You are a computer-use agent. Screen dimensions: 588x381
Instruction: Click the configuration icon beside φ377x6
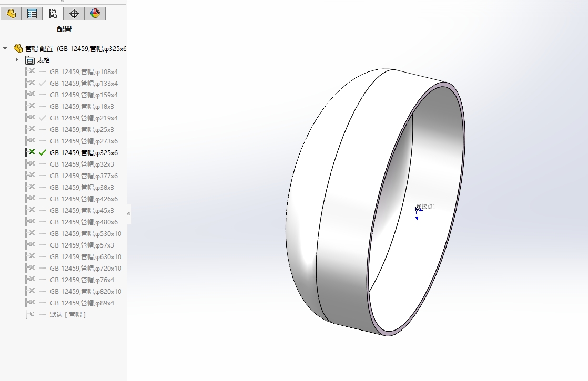pyautogui.click(x=30, y=176)
